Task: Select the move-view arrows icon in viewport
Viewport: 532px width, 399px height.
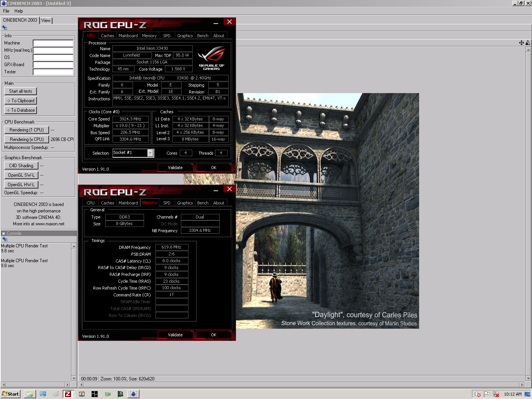Action: click(x=521, y=43)
